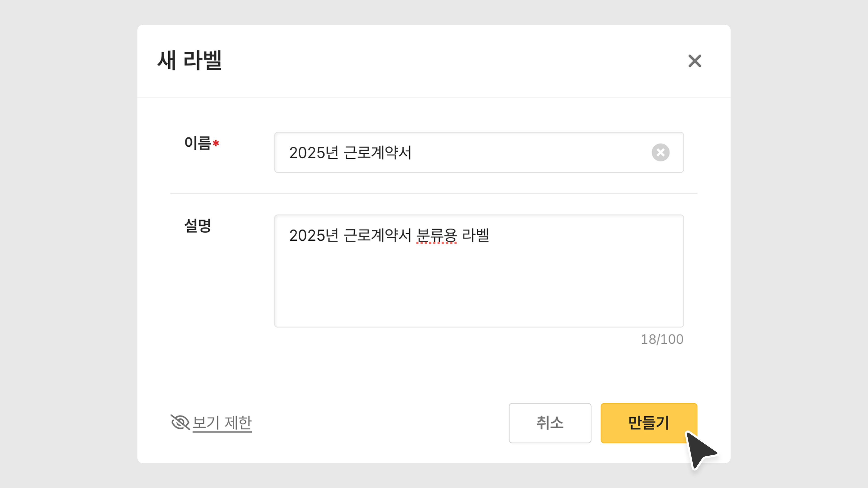Close the 새 라벨 dialog with X
868x488 pixels.
point(694,61)
